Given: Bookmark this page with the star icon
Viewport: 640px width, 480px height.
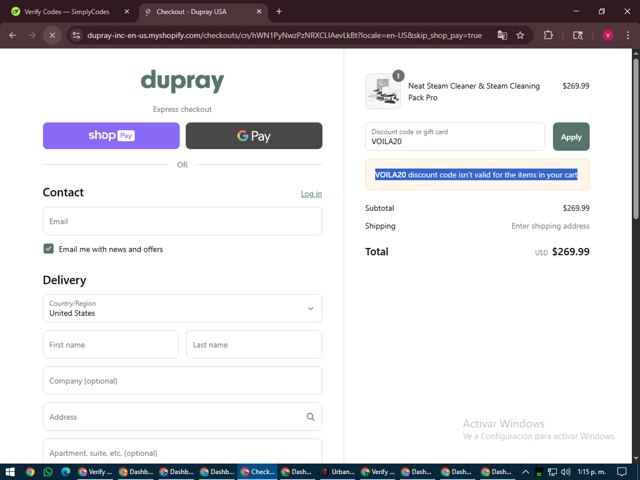Looking at the screenshot, I should [x=520, y=36].
